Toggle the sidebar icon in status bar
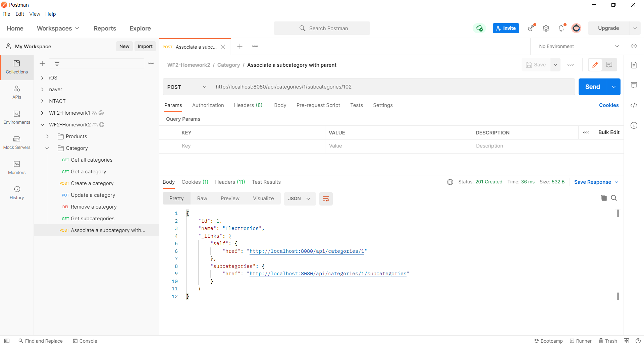This screenshot has height=345, width=644. point(7,341)
